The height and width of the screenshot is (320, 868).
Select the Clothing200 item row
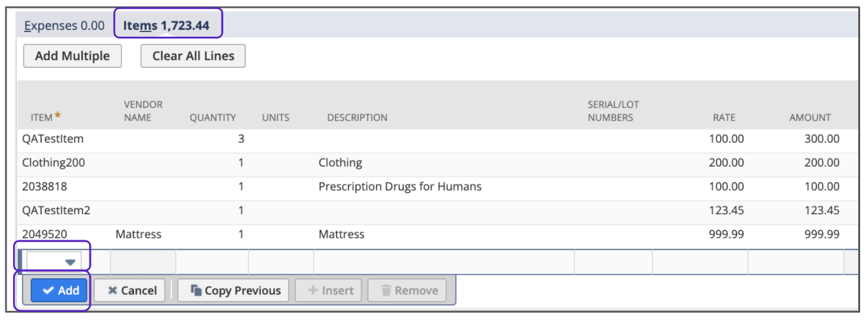[54, 163]
